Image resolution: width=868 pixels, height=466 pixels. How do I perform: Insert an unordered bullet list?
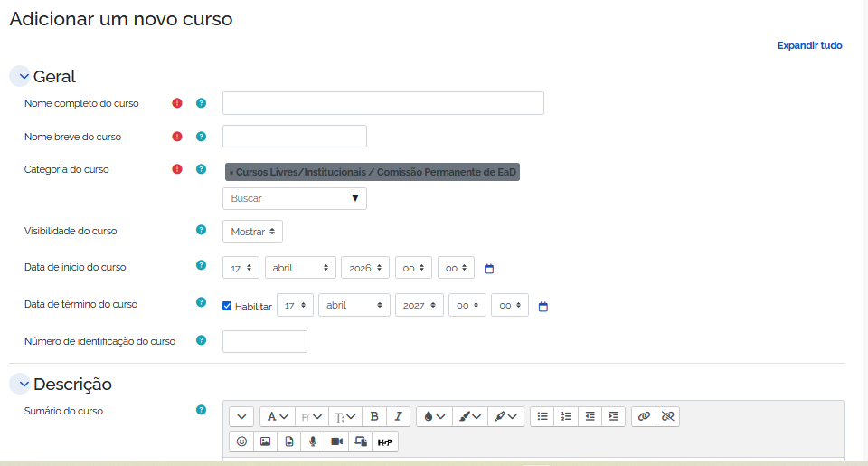[x=542, y=416]
